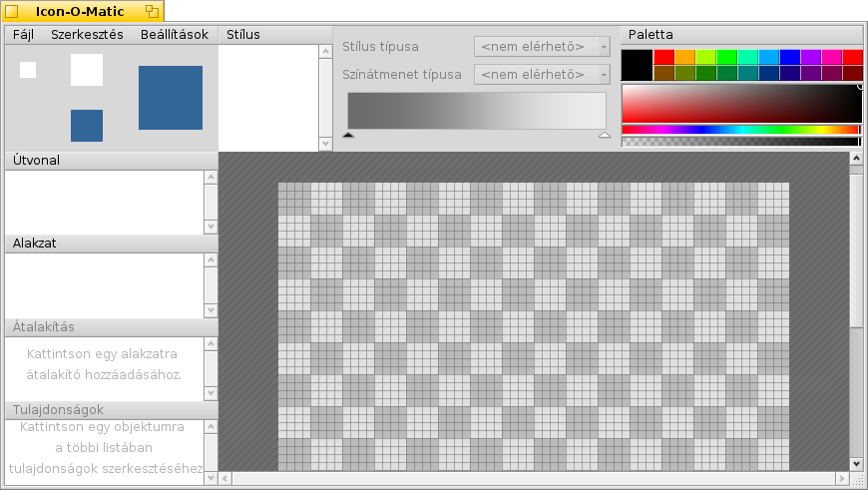Select the black gradient stop marker
This screenshot has height=490, width=868.
point(348,135)
